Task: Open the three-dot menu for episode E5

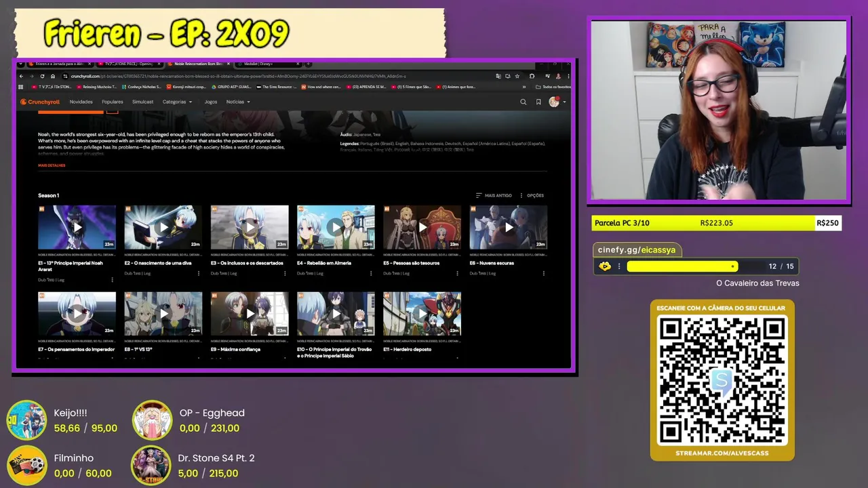Action: (x=458, y=273)
